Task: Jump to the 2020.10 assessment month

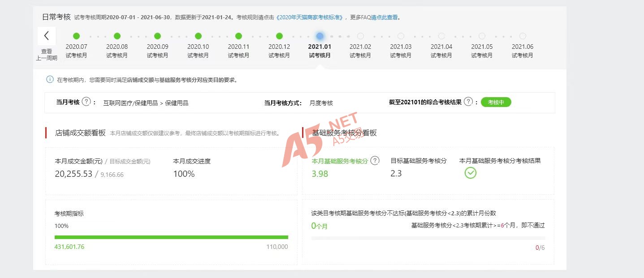Action: [198, 36]
